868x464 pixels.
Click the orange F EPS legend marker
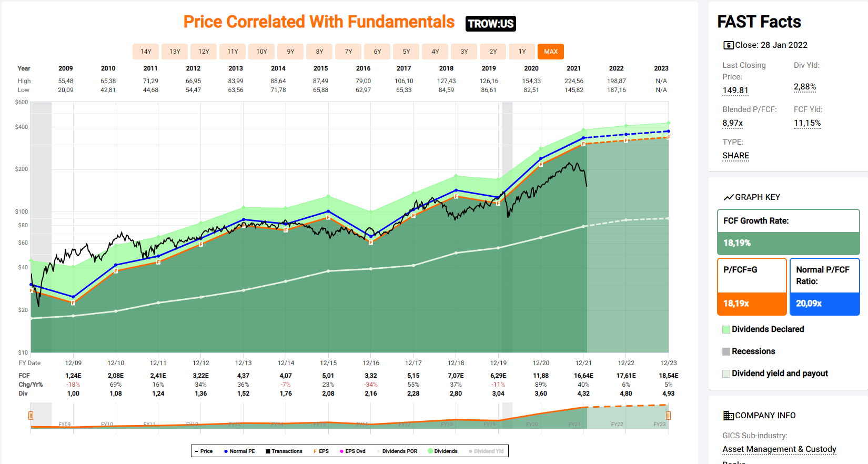(x=315, y=451)
